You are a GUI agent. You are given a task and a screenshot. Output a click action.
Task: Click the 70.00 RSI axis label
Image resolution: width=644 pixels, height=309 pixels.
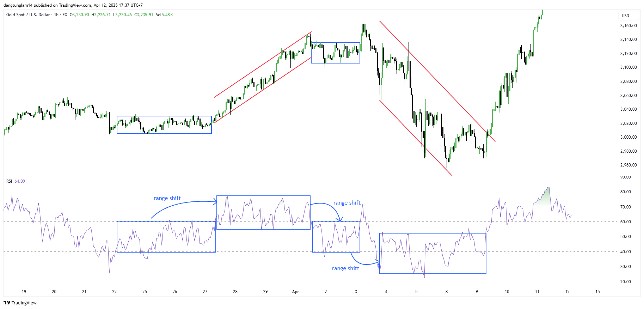(626, 207)
